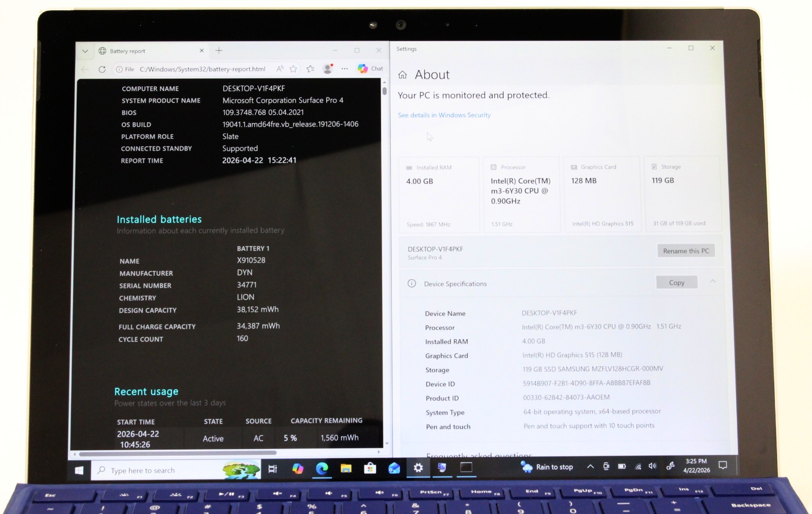Click the Device Specifications info icon

pos(412,283)
